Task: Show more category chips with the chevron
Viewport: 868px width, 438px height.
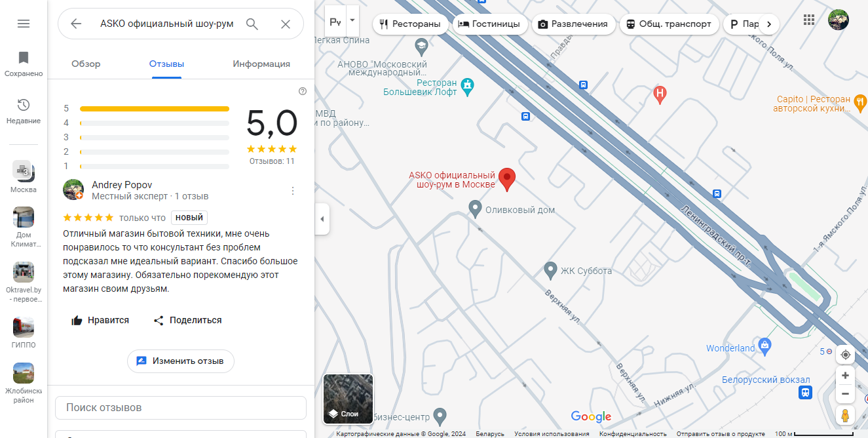Action: [x=769, y=24]
